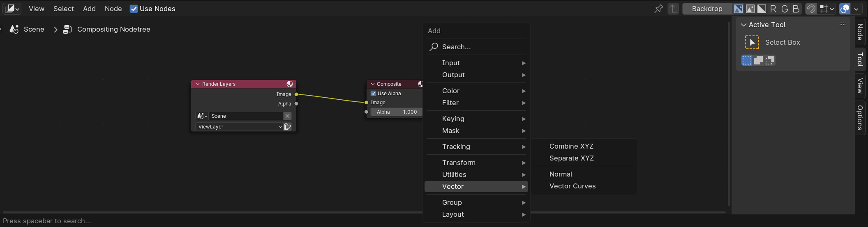
Task: Toggle the Backdrop button
Action: [707, 9]
